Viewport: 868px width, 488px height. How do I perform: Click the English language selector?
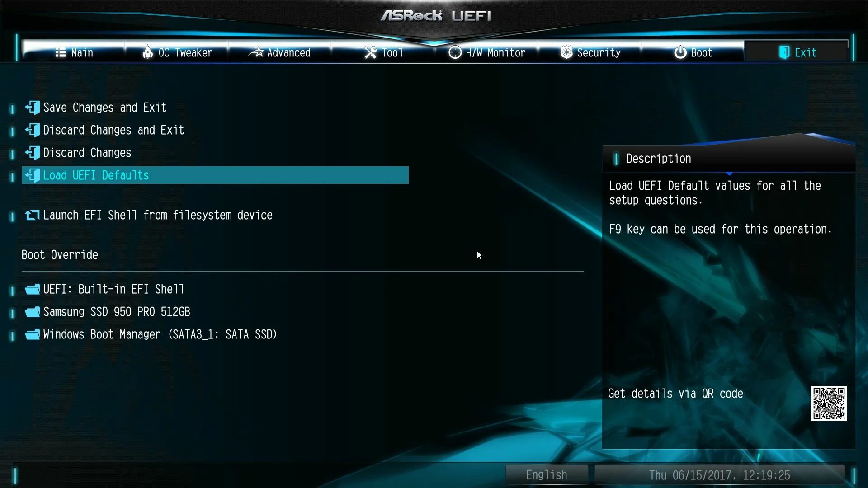point(547,475)
